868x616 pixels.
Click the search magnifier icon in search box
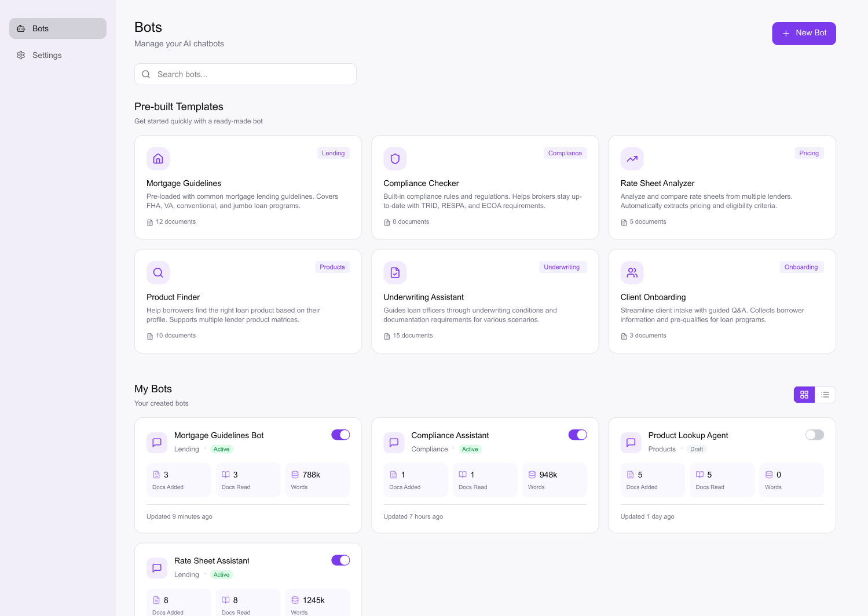tap(146, 74)
